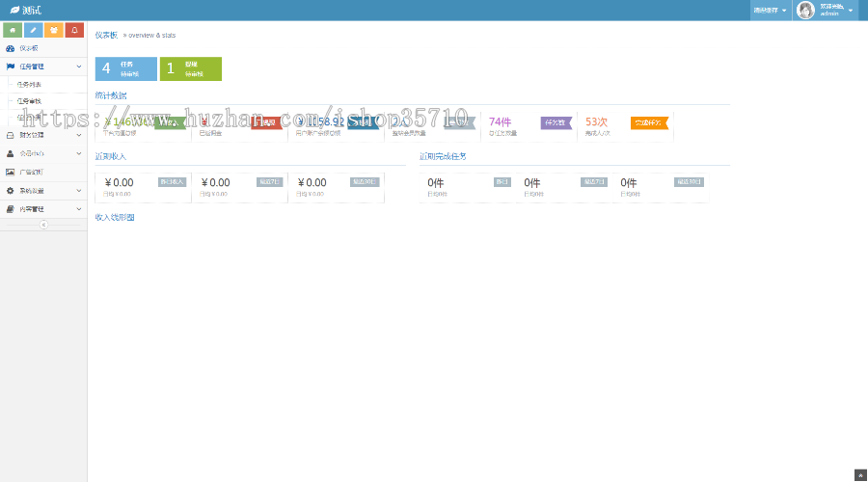
Task: Click the orange users shortcut button
Action: coord(54,30)
